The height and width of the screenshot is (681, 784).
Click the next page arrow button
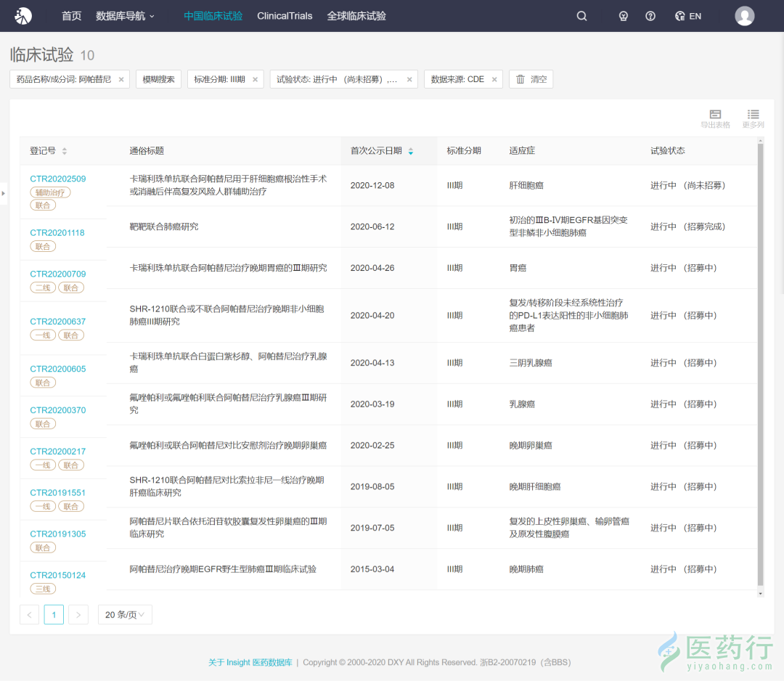point(78,614)
